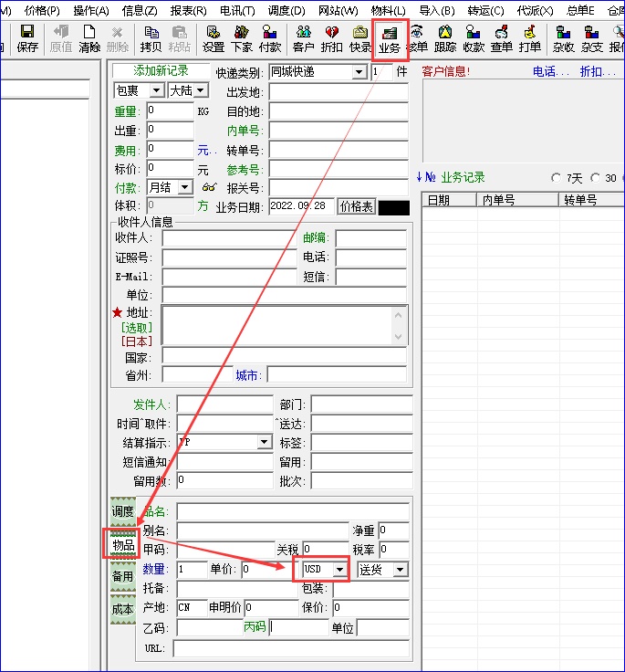Image resolution: width=625 pixels, height=672 pixels.
Task: Click the 价格表 button
Action: point(357,207)
